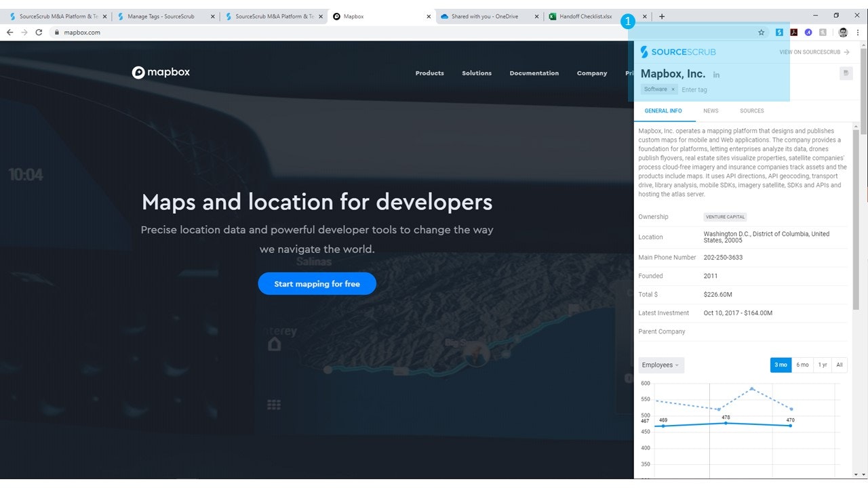Open the SOURCES tab in SourceScrub panel
This screenshot has height=488, width=868.
(751, 110)
